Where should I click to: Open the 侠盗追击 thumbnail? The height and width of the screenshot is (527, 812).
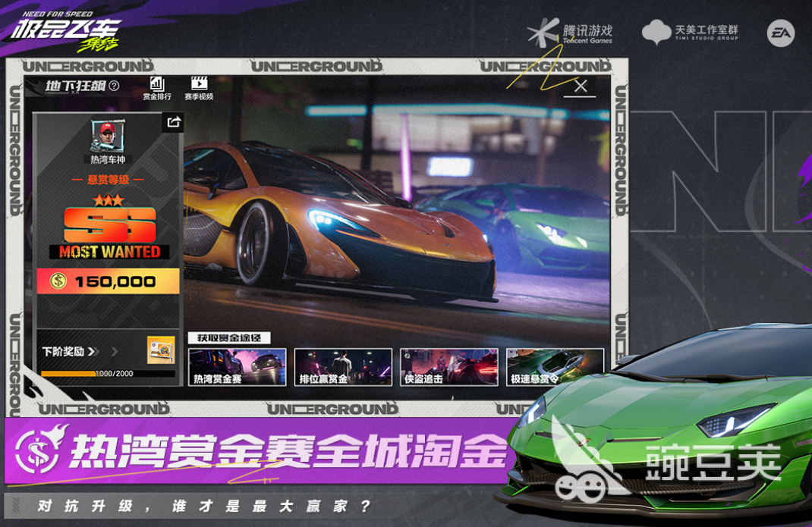tap(449, 367)
